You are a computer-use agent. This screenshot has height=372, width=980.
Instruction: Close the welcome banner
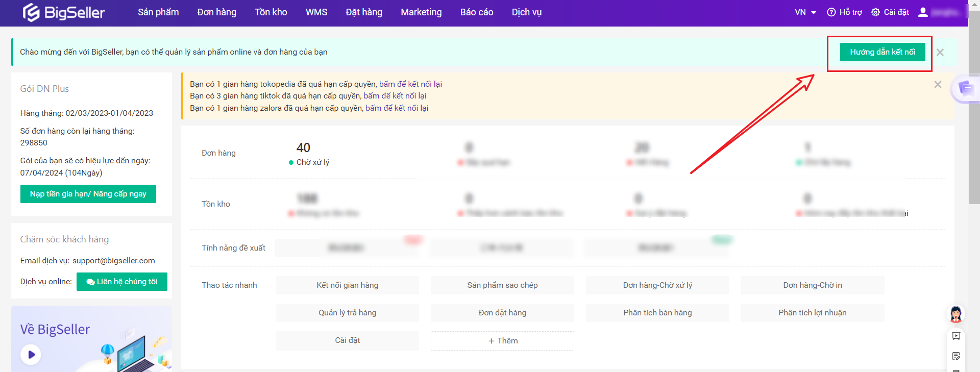(940, 52)
